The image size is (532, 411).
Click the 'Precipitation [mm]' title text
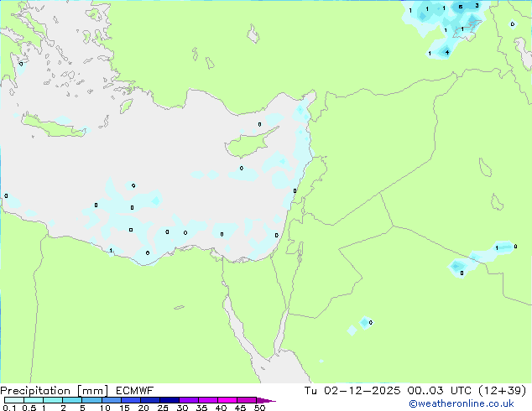pos(55,391)
